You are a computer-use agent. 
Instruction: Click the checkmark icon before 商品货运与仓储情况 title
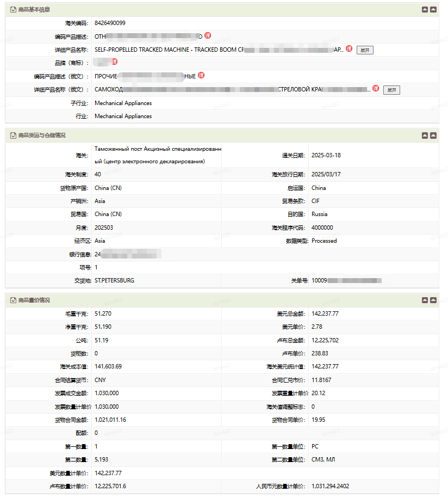click(13, 135)
